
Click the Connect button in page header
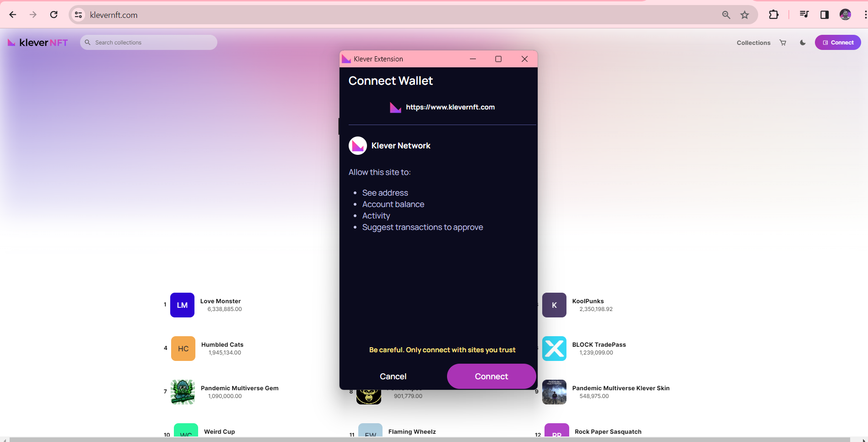838,43
